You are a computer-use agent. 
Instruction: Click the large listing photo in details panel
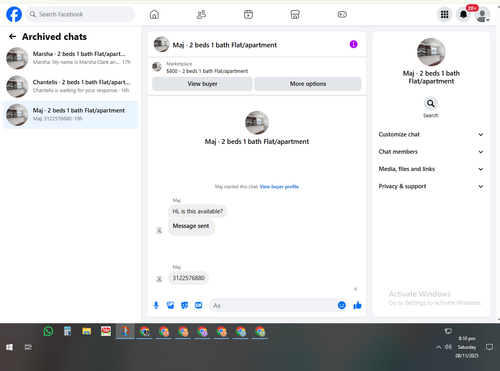click(x=431, y=52)
